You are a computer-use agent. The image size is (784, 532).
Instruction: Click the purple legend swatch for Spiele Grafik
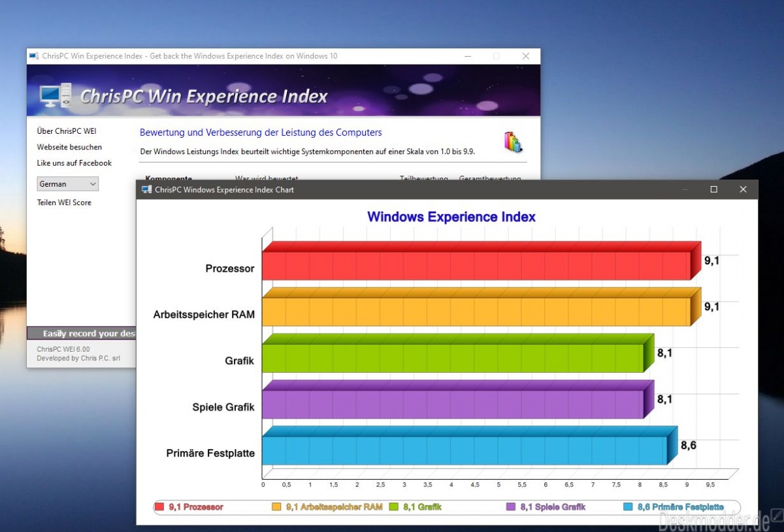[x=512, y=507]
